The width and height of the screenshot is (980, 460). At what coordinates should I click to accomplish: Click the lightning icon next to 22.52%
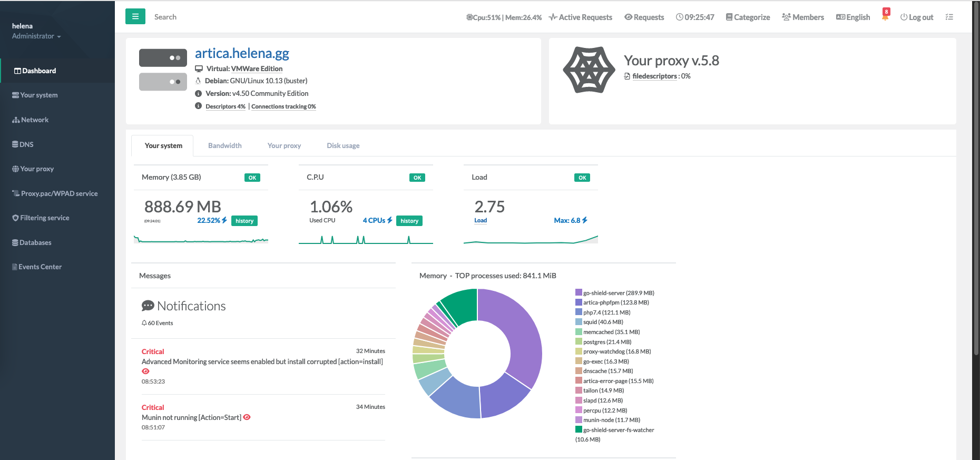[x=224, y=220]
